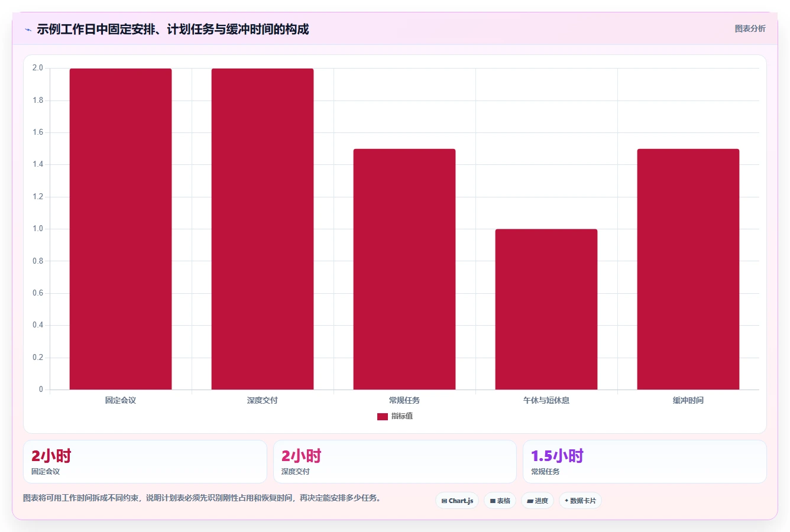Click the 2小时 固定会议 data card
790x532 pixels.
145,462
